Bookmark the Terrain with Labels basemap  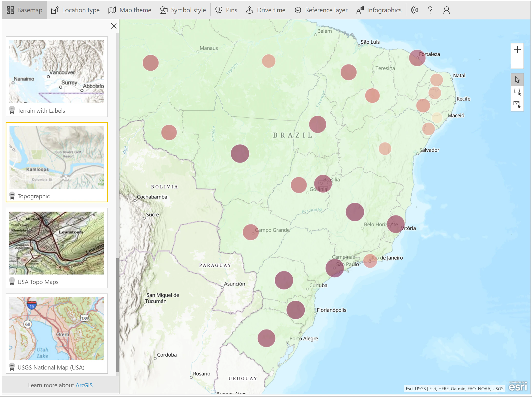[x=12, y=110]
